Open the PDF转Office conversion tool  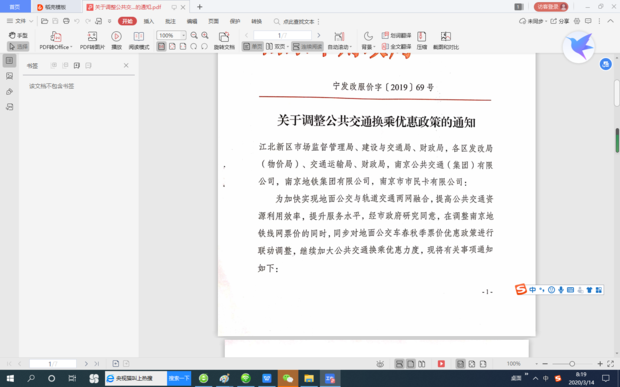tap(56, 41)
